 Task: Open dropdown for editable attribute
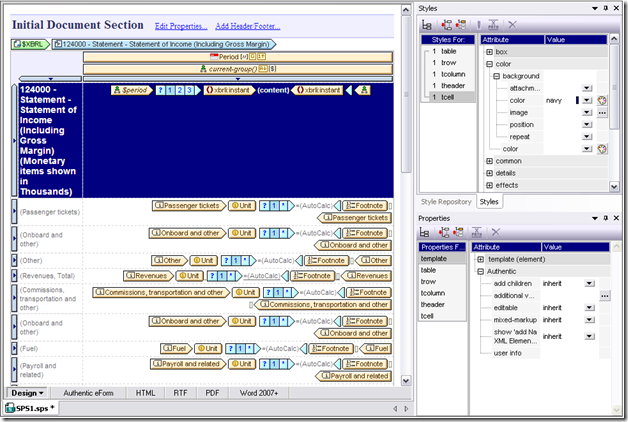(590, 308)
